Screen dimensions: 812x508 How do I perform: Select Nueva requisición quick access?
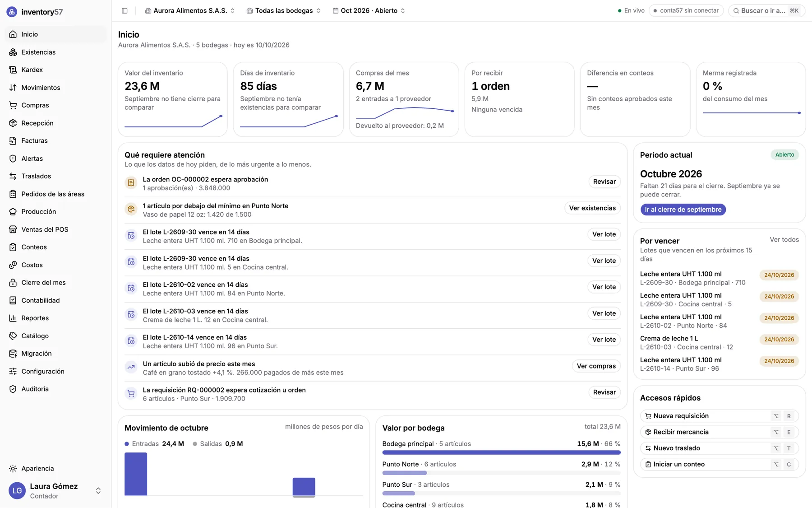tap(719, 416)
